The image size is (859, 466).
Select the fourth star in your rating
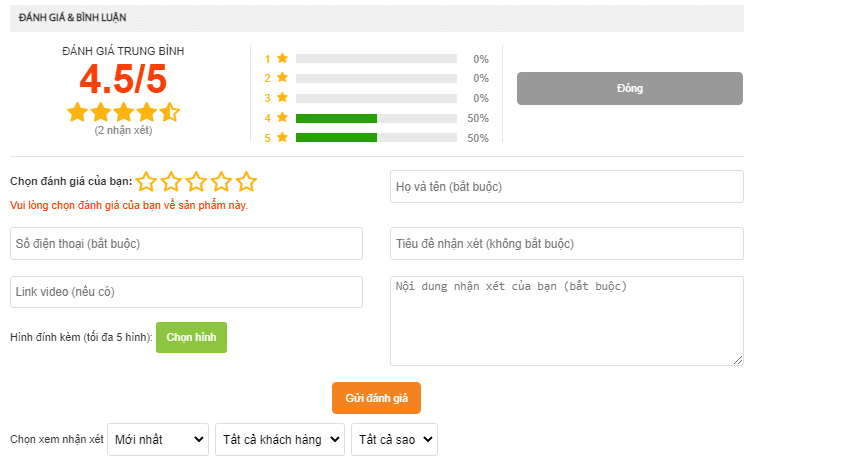222,182
